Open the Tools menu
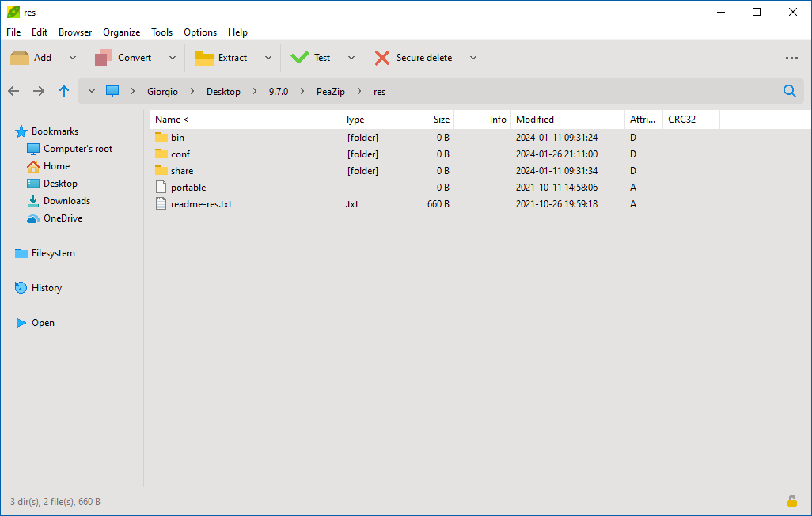The width and height of the screenshot is (812, 516). tap(161, 32)
